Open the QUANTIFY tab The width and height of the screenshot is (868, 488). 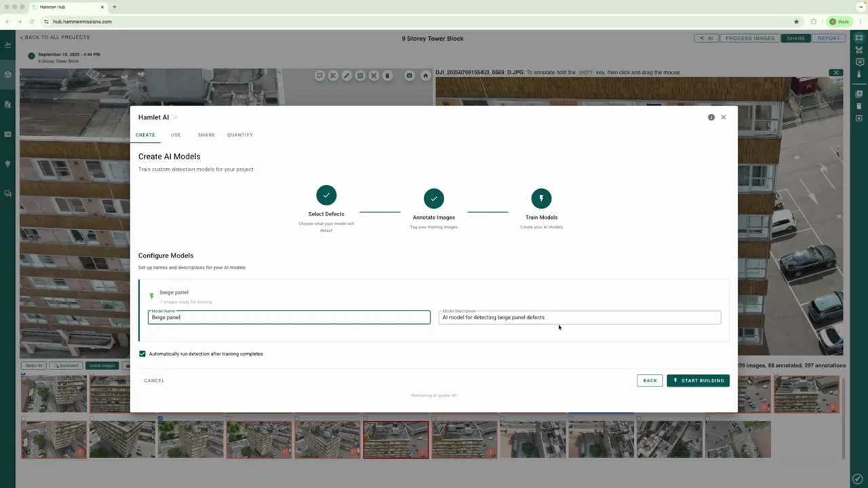(x=239, y=135)
